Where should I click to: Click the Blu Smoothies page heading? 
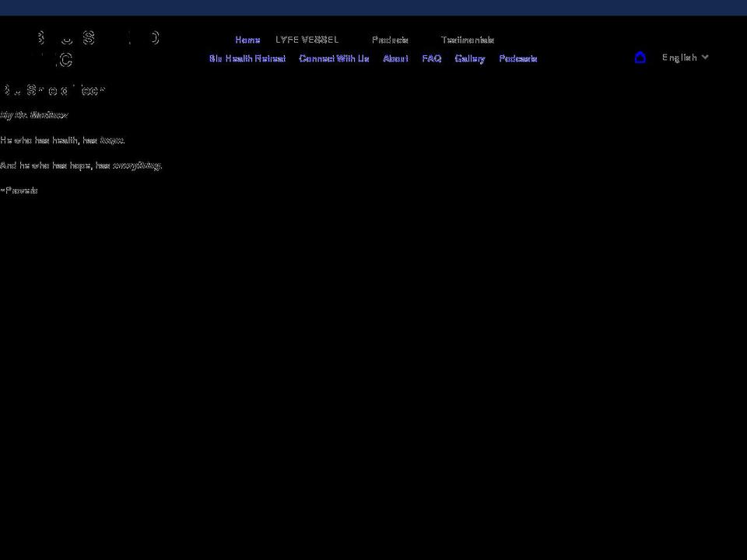tap(52, 90)
